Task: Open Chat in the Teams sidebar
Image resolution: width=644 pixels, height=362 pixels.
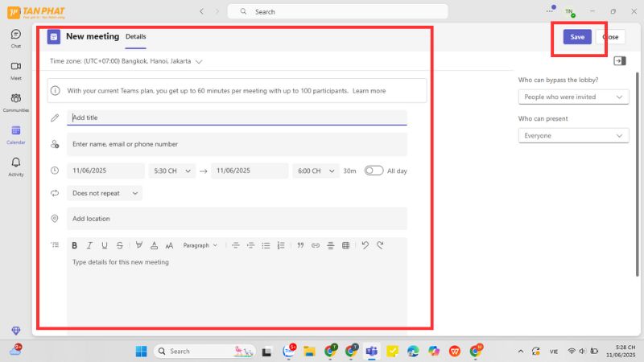Action: [x=15, y=38]
